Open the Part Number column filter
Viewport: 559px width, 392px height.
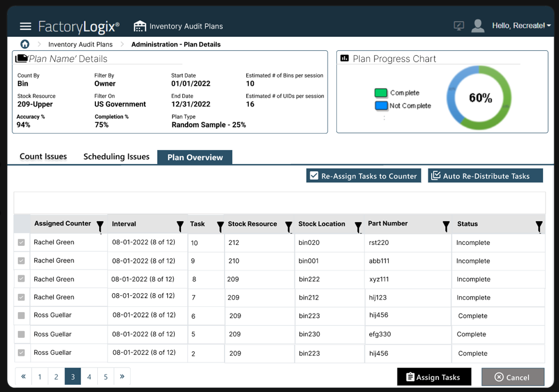pos(446,225)
